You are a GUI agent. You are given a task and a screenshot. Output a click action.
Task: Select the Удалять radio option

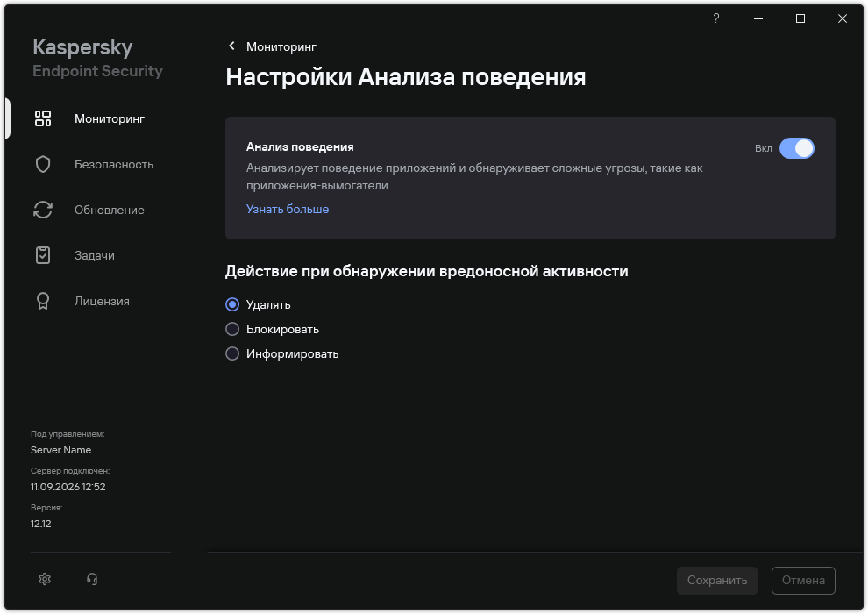click(232, 304)
